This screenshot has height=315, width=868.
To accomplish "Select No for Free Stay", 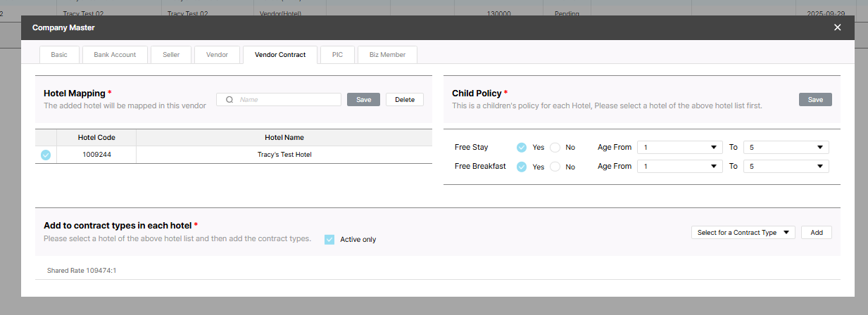I will tap(555, 148).
